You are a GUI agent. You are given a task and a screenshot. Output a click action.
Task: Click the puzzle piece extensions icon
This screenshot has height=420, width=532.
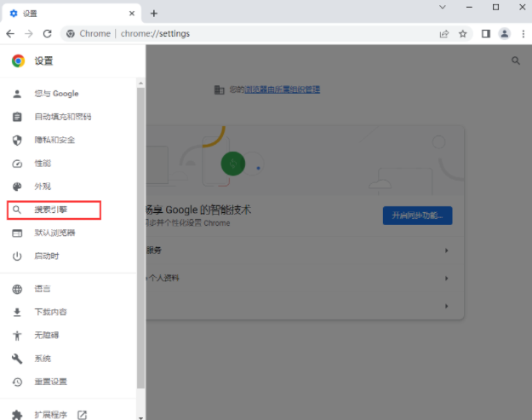coord(17,415)
